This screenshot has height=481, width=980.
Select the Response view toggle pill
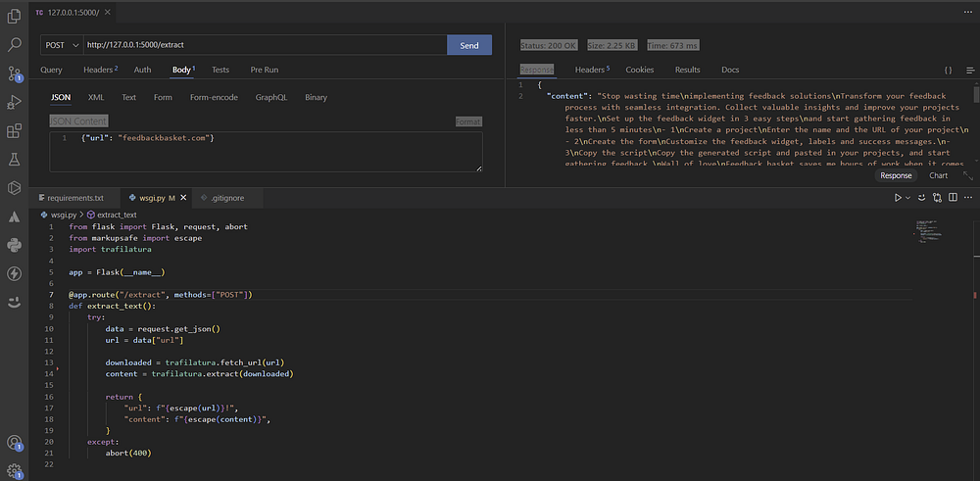pos(896,175)
